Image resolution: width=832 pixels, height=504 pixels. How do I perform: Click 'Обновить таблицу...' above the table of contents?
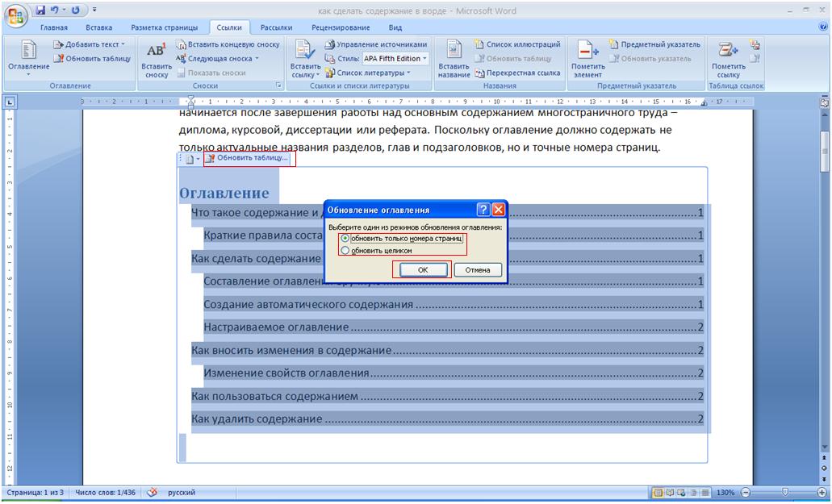[251, 158]
